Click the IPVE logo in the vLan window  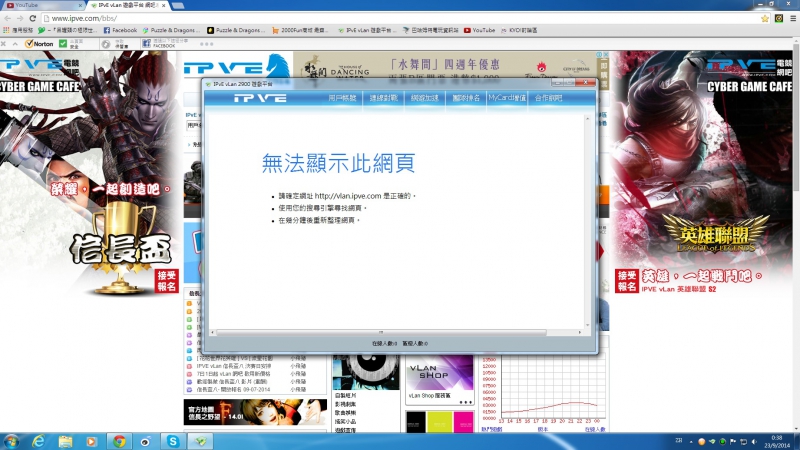260,98
